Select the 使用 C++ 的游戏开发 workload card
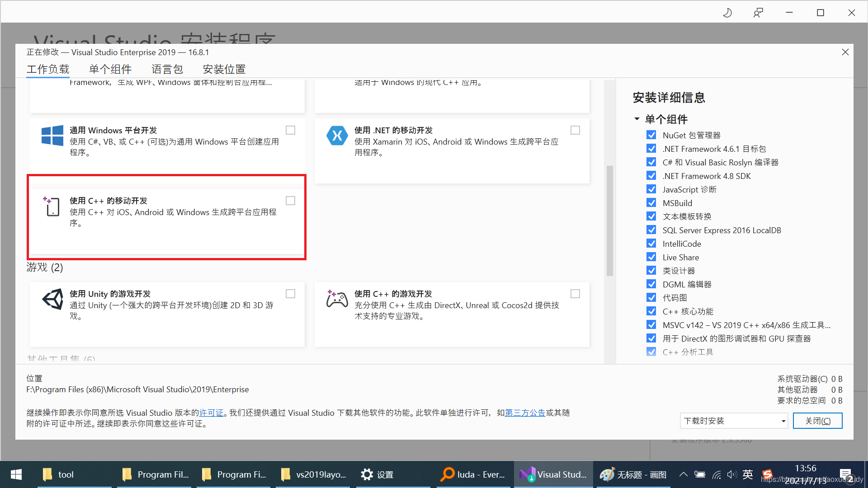 tap(452, 314)
